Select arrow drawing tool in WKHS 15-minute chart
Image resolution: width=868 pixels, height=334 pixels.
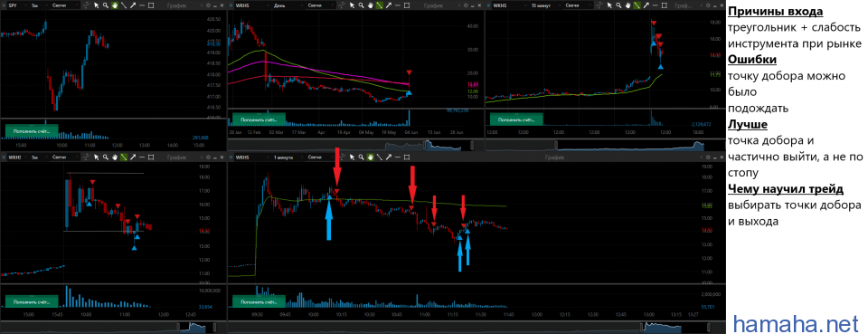pyautogui.click(x=646, y=5)
